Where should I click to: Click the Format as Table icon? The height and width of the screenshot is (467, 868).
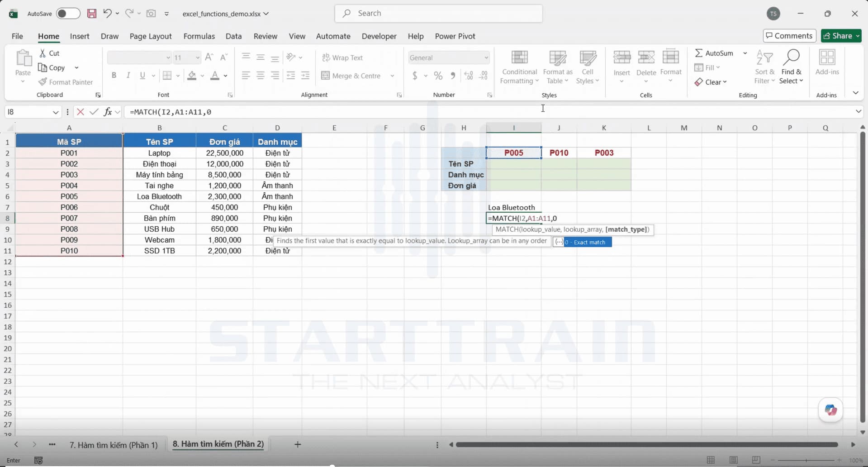pyautogui.click(x=558, y=57)
